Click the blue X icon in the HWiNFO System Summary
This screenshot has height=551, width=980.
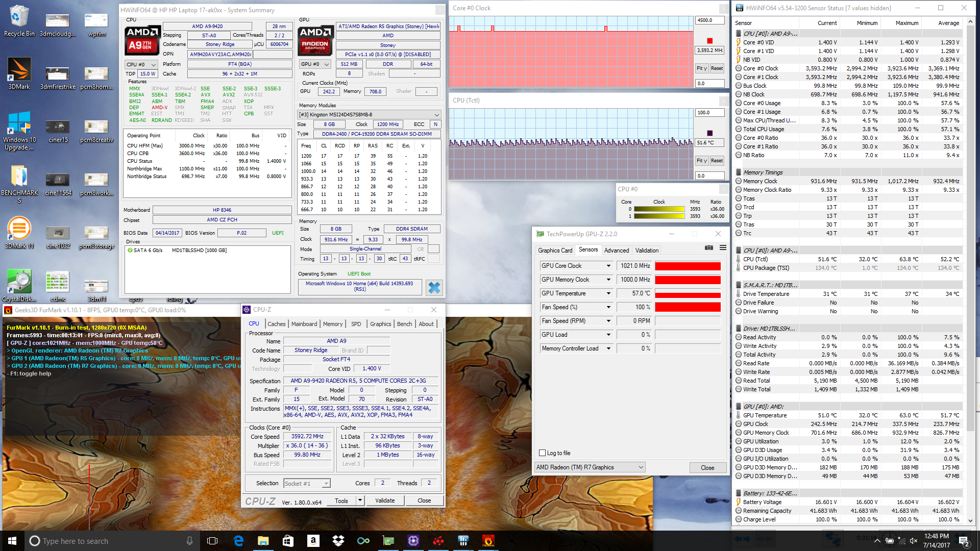[434, 288]
